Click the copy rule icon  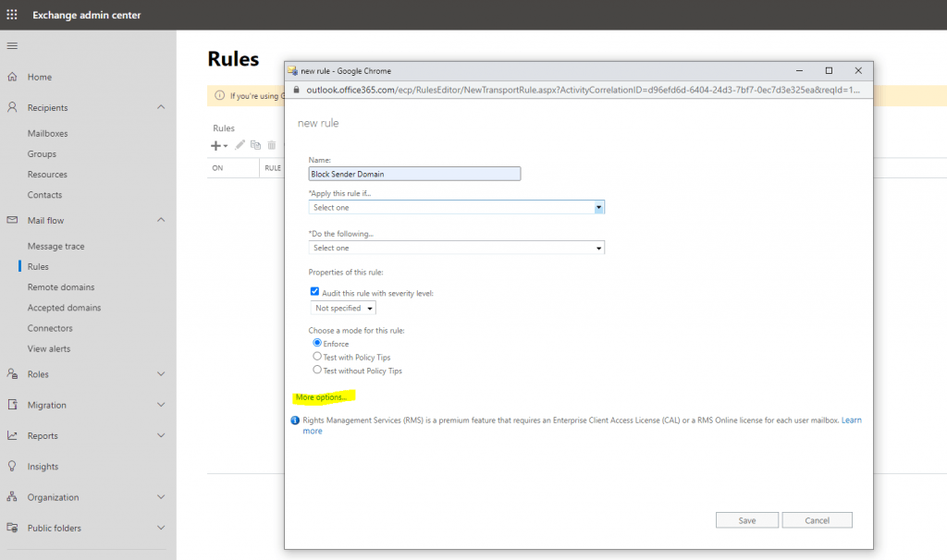(x=255, y=145)
